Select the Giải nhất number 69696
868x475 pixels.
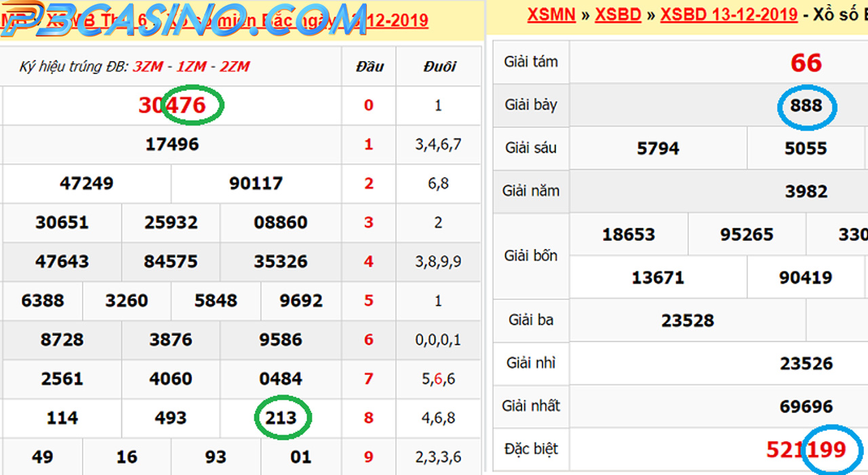(x=806, y=406)
